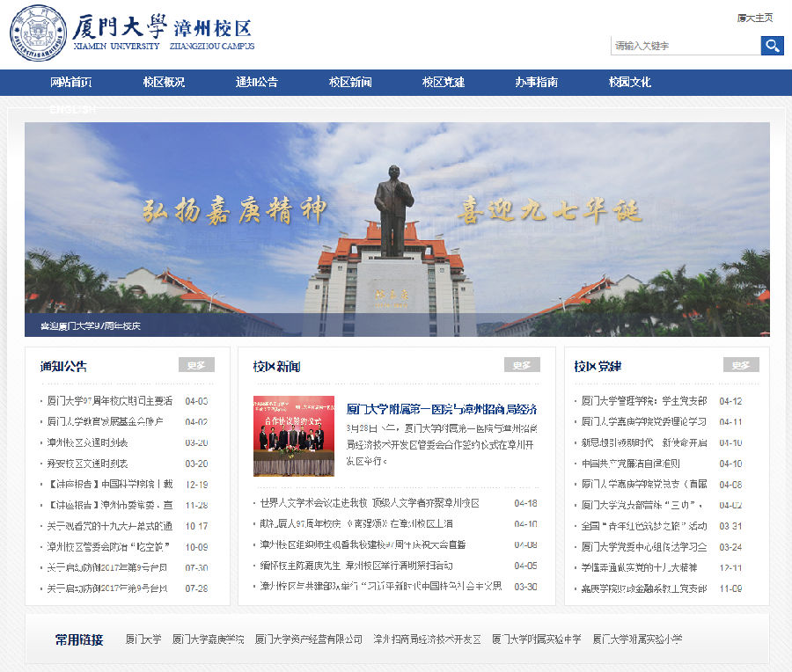Click 更多 button in 通知公告 panel

196,365
